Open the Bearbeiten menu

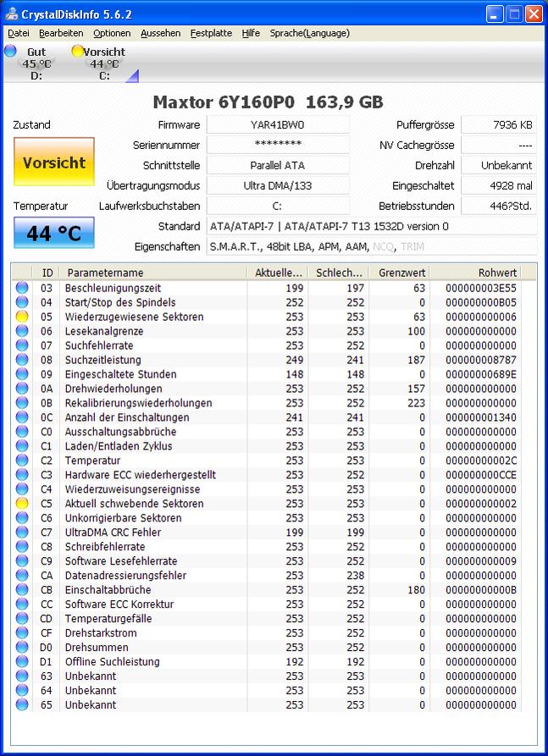pyautogui.click(x=61, y=33)
